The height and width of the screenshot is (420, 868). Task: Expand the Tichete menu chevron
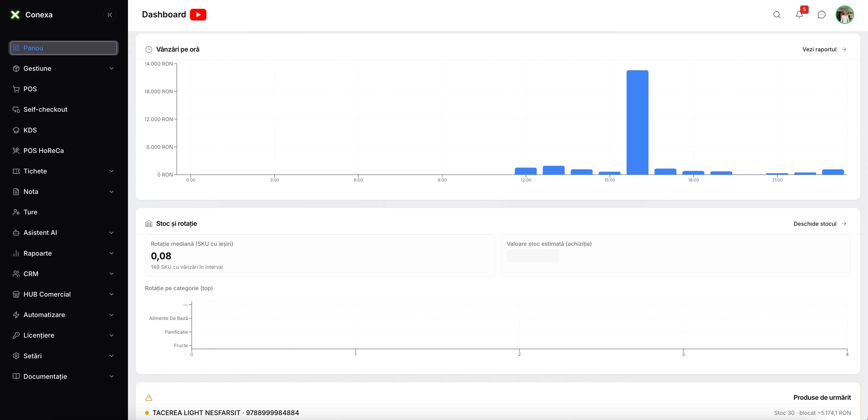(111, 171)
